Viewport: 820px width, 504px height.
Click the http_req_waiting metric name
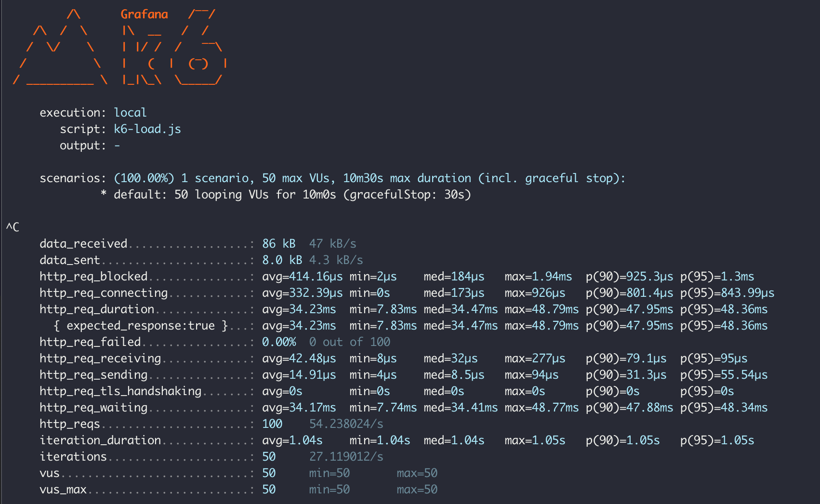coord(93,408)
